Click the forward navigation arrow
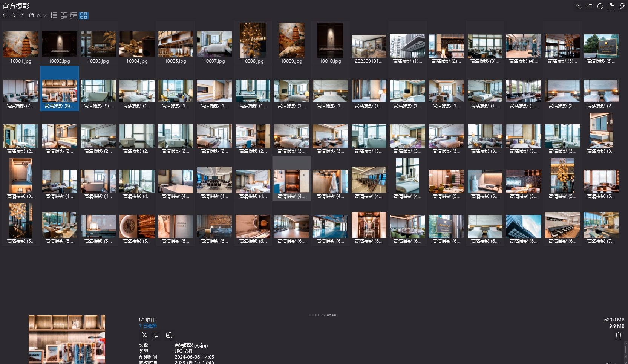628x364 pixels. (x=13, y=15)
